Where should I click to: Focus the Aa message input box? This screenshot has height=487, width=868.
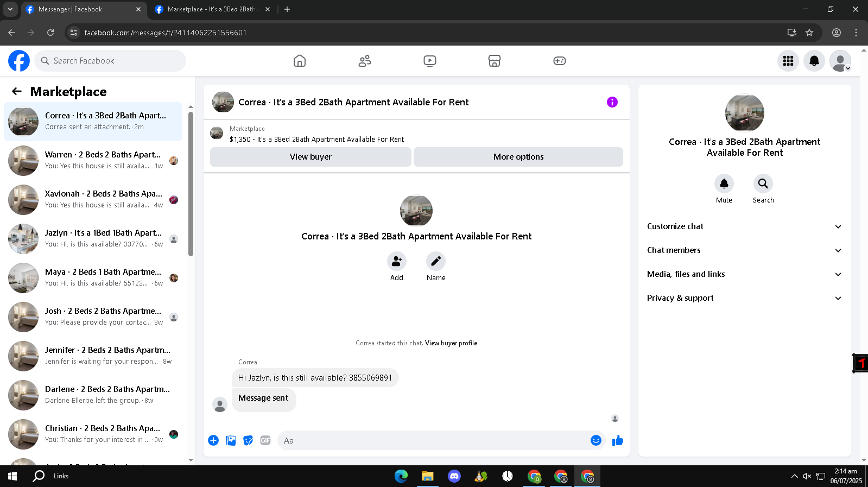434,440
